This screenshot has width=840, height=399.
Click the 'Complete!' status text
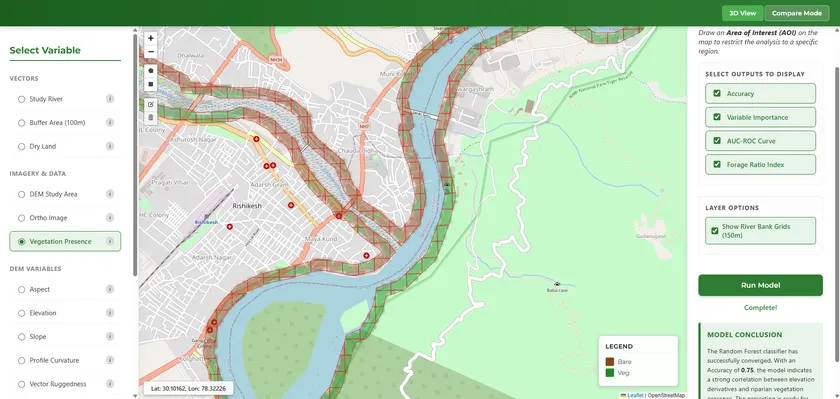point(760,308)
